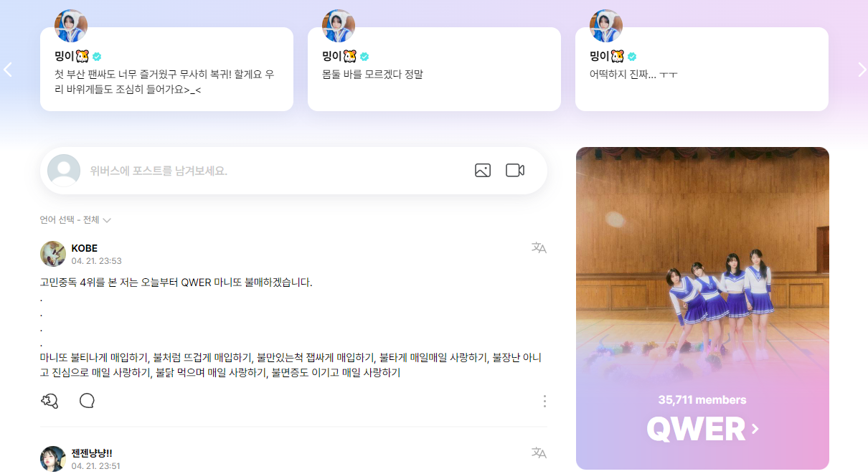Click the image upload icon in post box
The image size is (868, 474).
(x=483, y=171)
